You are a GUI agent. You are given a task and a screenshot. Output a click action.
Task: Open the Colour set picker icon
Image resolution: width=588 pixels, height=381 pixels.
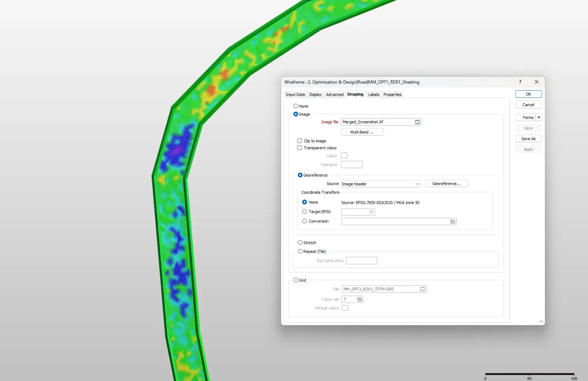(360, 299)
